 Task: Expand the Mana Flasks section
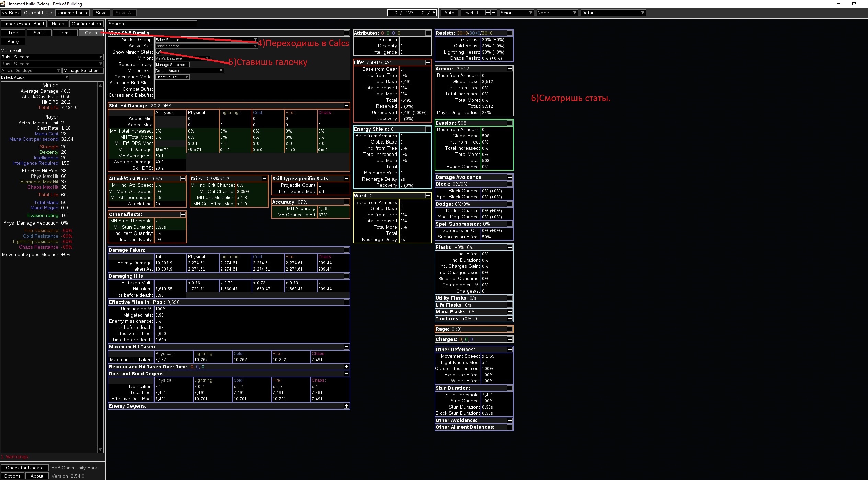510,312
